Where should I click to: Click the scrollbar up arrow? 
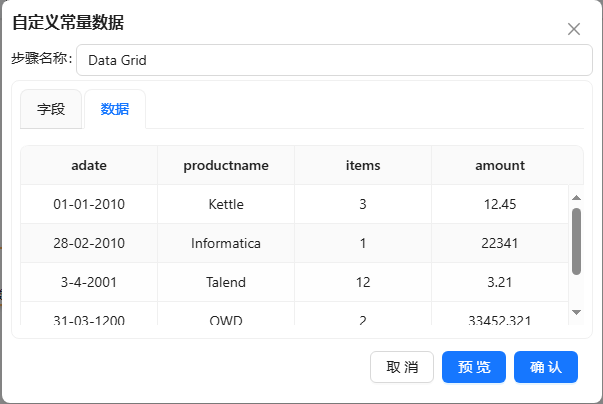click(x=576, y=197)
